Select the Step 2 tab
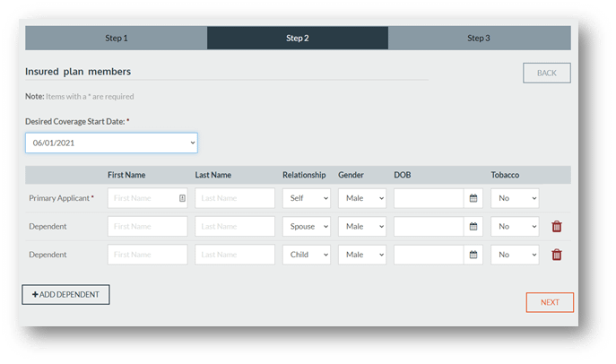This screenshot has height=364, width=616. pyautogui.click(x=298, y=38)
